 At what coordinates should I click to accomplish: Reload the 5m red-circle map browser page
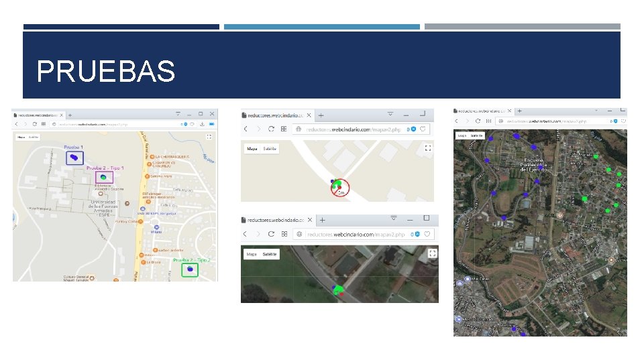[x=271, y=129]
